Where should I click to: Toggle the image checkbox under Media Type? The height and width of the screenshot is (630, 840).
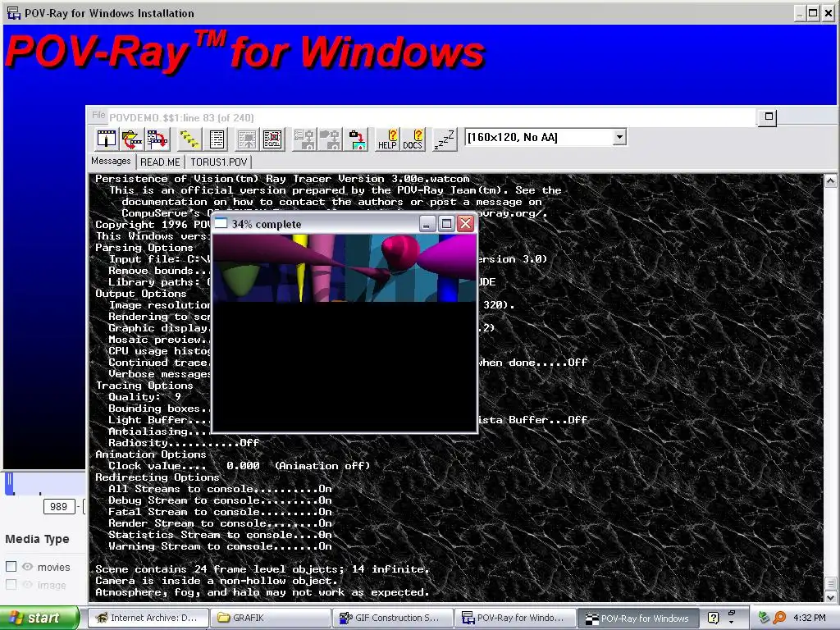point(11,584)
